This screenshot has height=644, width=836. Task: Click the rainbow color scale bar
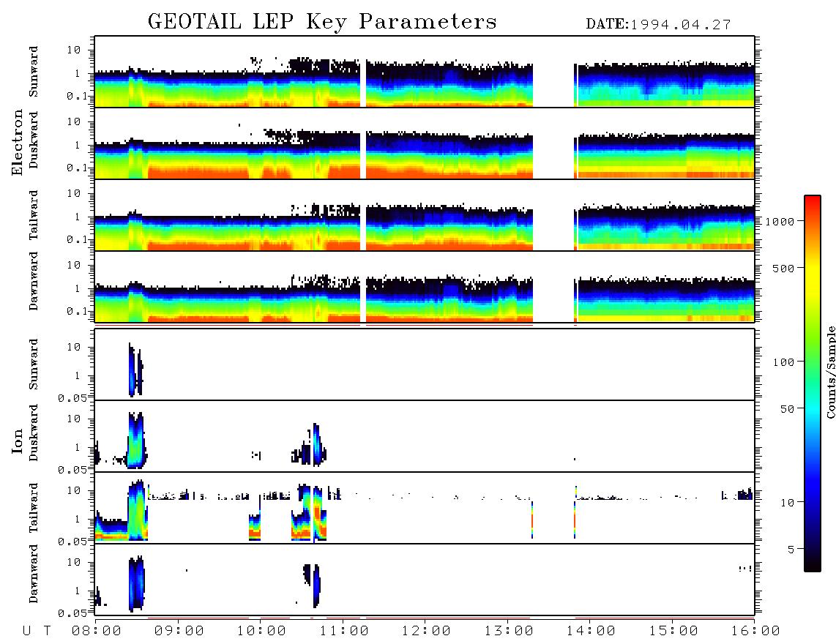click(x=813, y=383)
